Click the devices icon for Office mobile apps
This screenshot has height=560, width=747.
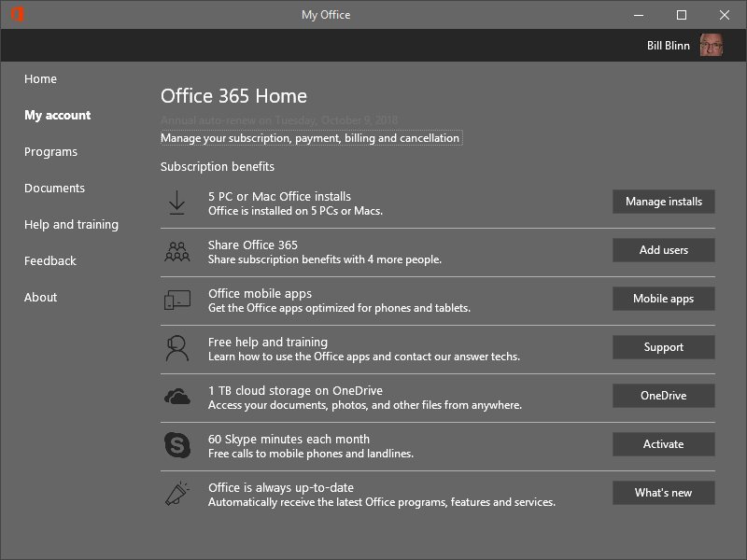[x=177, y=300]
